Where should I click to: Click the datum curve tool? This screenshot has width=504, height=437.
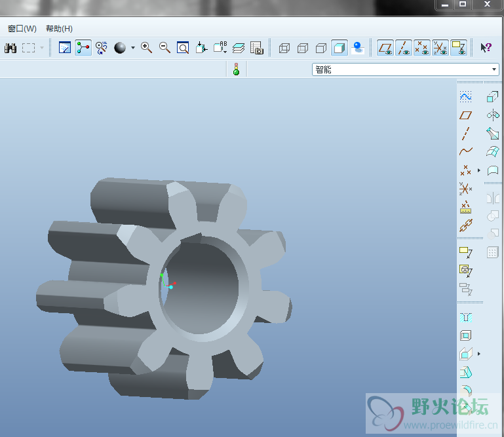(x=465, y=151)
